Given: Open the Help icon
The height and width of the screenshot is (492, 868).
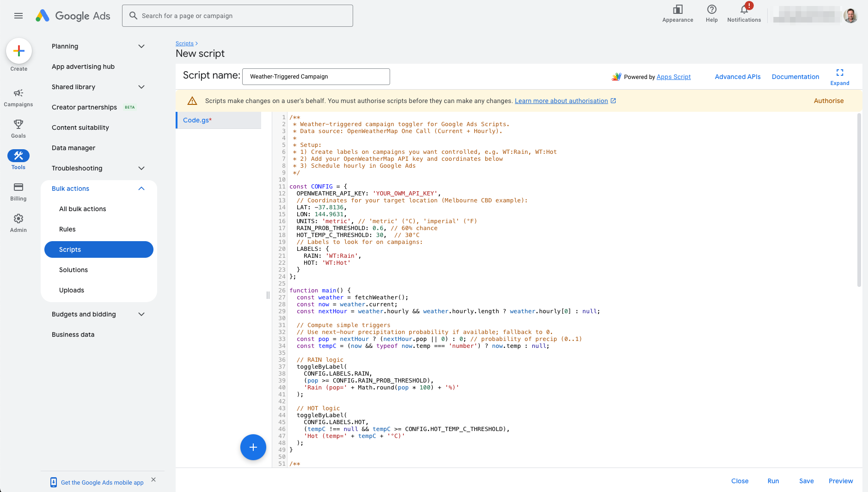Looking at the screenshot, I should coord(711,10).
